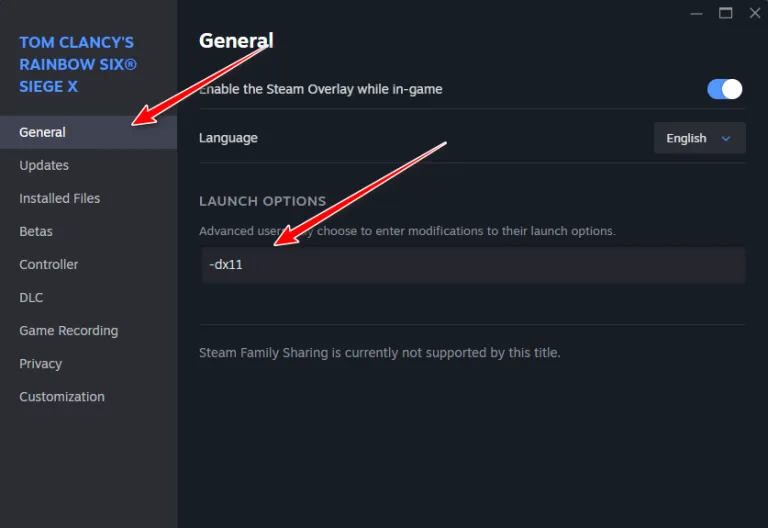Expand the chevron arrow beside English
The image size is (768, 528).
click(727, 138)
